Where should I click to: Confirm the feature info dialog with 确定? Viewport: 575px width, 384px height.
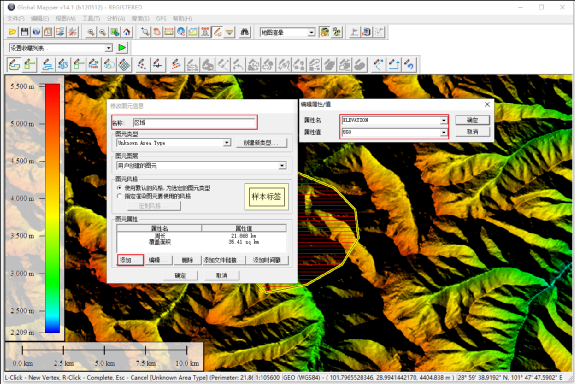180,275
